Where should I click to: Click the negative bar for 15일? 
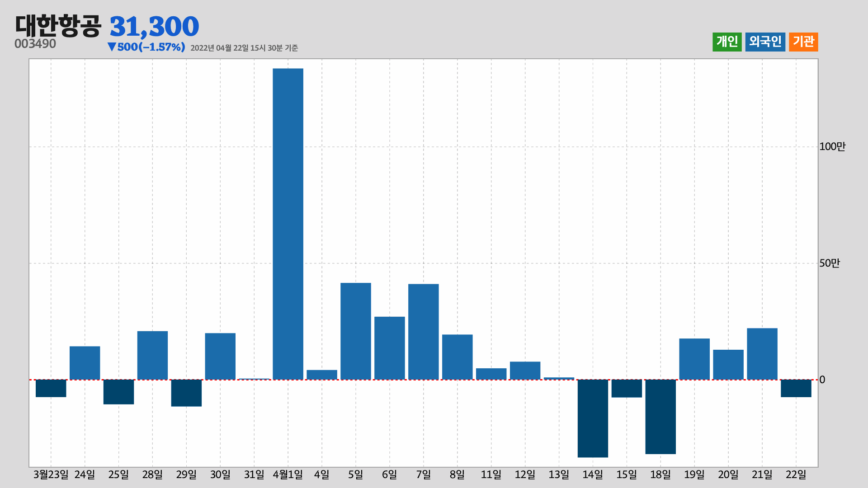pos(627,389)
